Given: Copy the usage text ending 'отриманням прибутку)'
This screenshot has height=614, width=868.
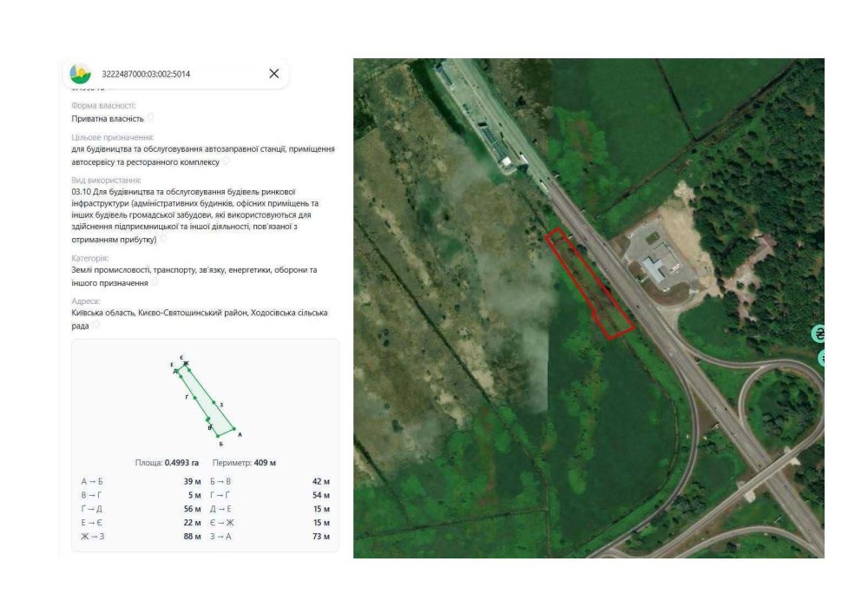Looking at the screenshot, I should (x=163, y=239).
